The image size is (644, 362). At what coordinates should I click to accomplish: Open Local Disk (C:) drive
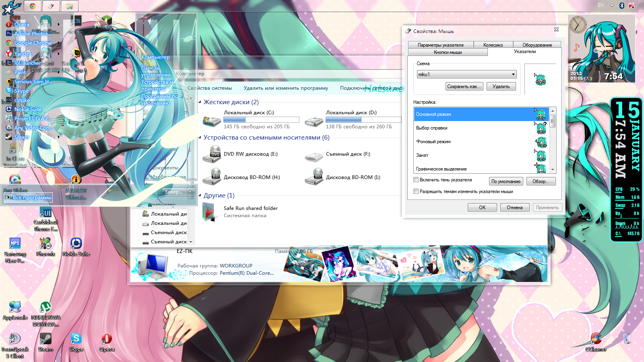tap(251, 120)
